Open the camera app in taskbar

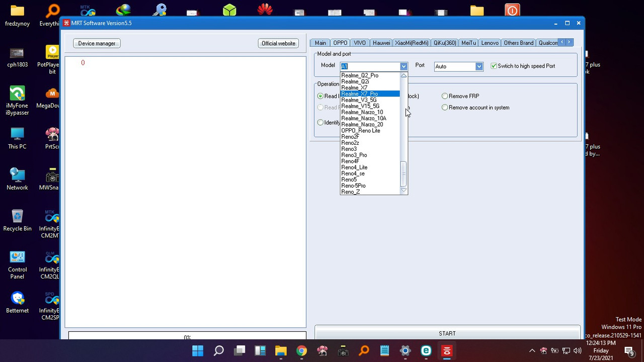pyautogui.click(x=343, y=351)
